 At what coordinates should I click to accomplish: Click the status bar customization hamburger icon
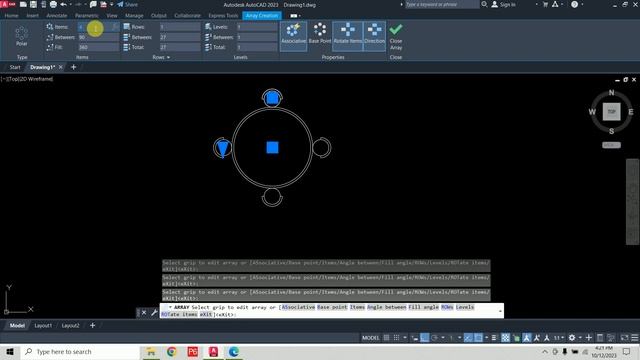(x=635, y=338)
